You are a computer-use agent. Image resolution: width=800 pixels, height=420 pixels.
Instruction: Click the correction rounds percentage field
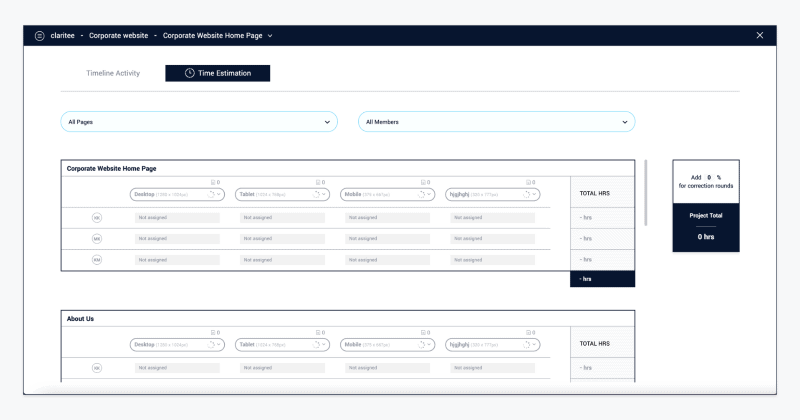pos(709,177)
